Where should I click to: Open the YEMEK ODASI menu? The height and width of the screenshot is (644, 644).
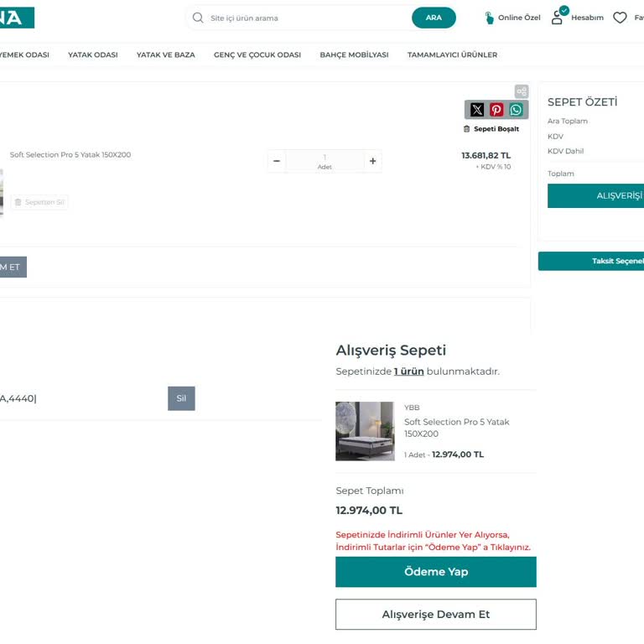24,55
